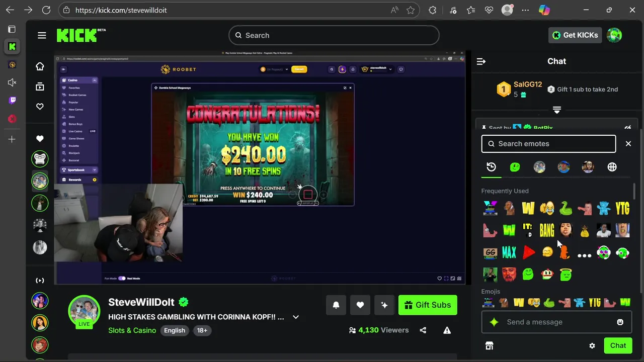
Task: Click the main Search box
Action: point(334,35)
